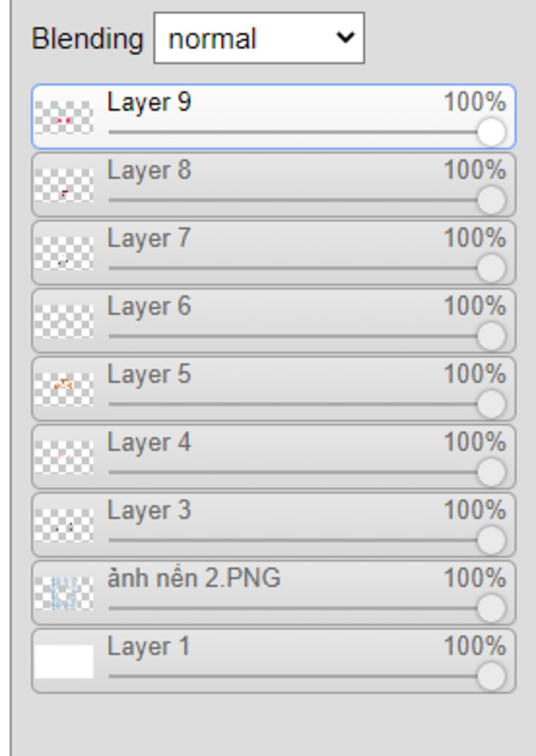Select the Layer 9 thumbnail

point(64,117)
